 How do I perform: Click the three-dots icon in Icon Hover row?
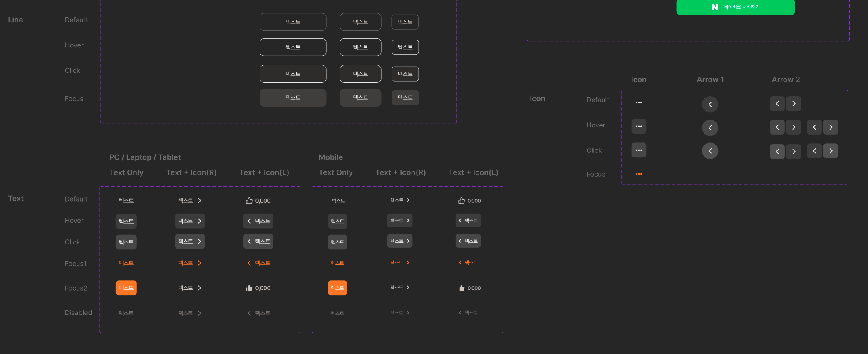pyautogui.click(x=639, y=126)
